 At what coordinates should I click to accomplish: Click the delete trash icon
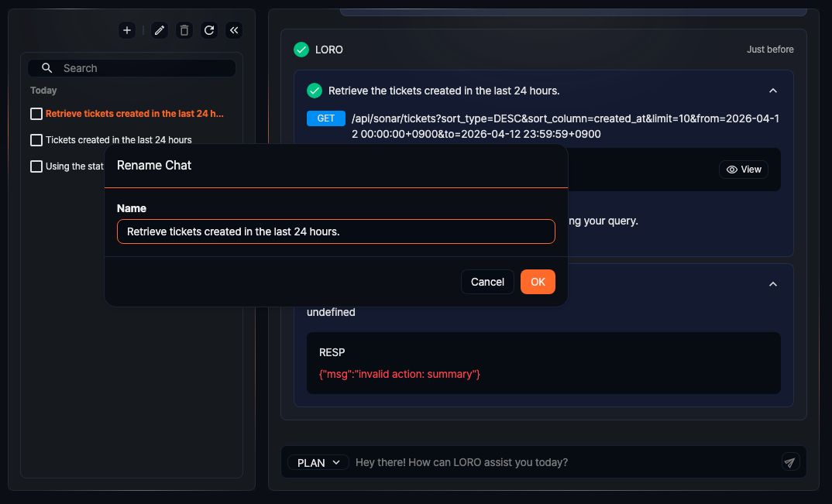tap(184, 30)
